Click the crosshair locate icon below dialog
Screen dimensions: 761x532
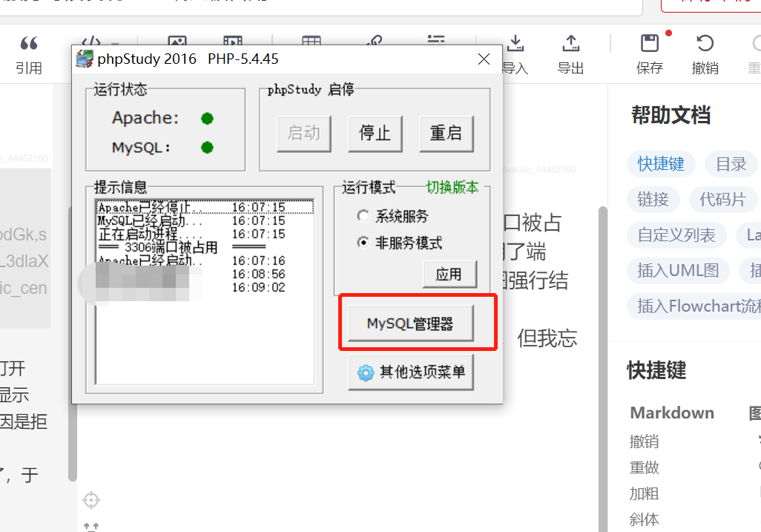point(91,500)
